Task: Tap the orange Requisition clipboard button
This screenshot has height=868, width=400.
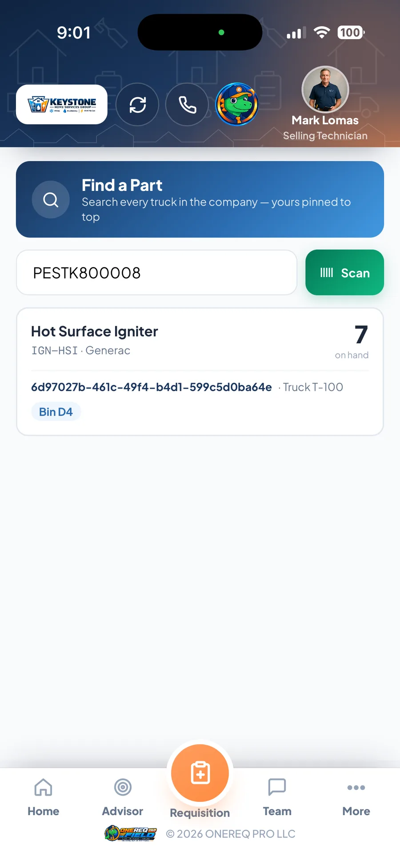Action: point(200,773)
